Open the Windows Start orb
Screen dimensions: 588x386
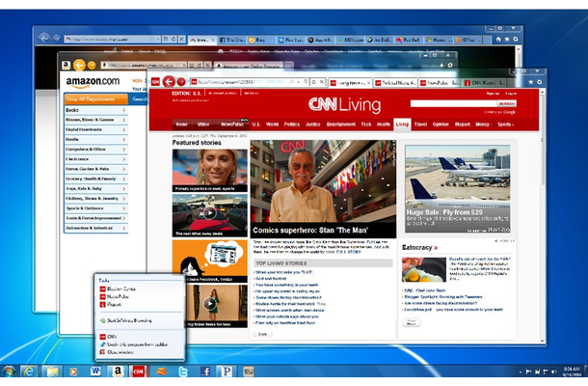[x=9, y=371]
